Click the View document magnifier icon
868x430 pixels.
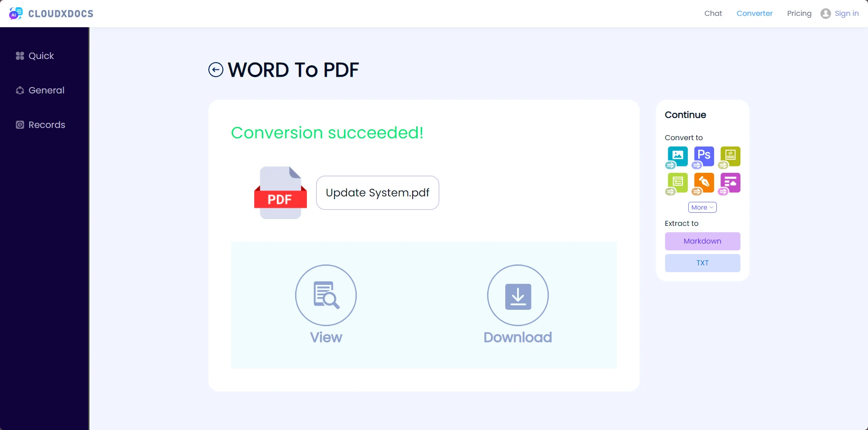[x=326, y=295]
